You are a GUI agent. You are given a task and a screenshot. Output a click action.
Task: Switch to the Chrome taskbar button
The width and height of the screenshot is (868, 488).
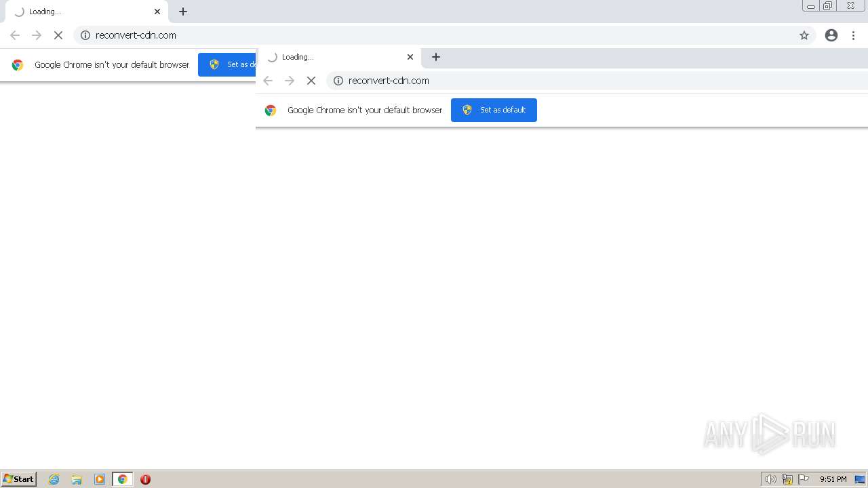122,479
